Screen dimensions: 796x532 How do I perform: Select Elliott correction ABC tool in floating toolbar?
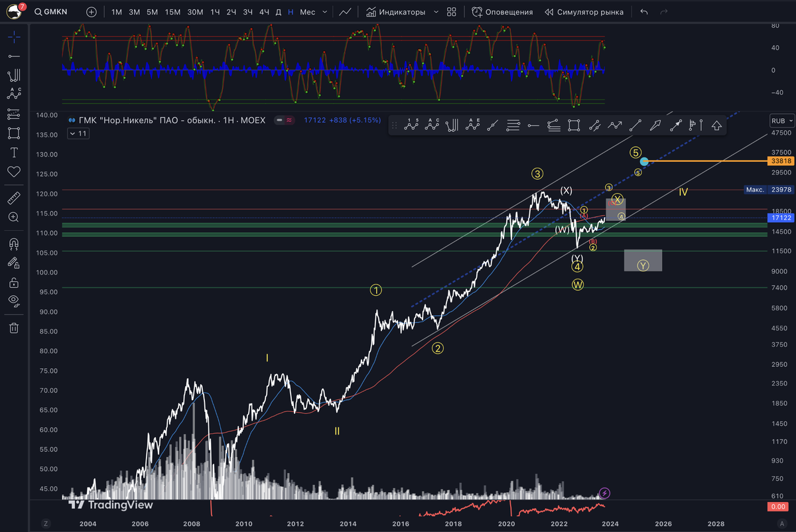pos(433,124)
